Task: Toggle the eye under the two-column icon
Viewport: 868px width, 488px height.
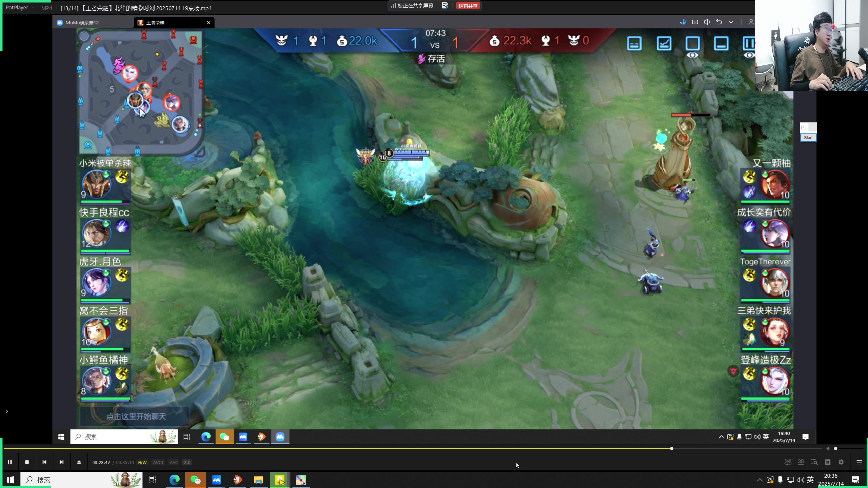Action: pyautogui.click(x=749, y=55)
